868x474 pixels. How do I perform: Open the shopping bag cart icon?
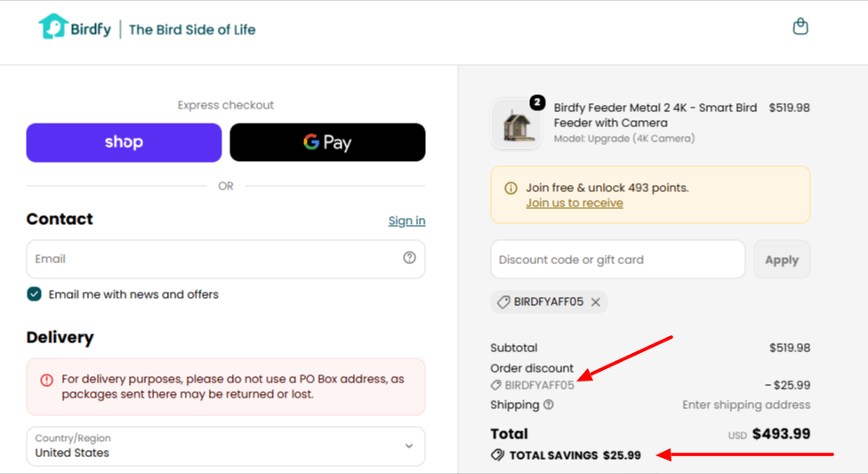pos(800,26)
